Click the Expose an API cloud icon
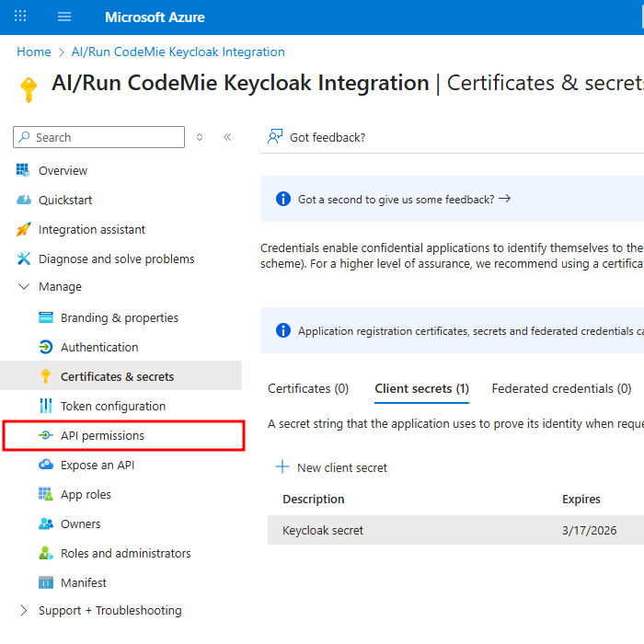Screen dimensions: 644x644 point(46,465)
